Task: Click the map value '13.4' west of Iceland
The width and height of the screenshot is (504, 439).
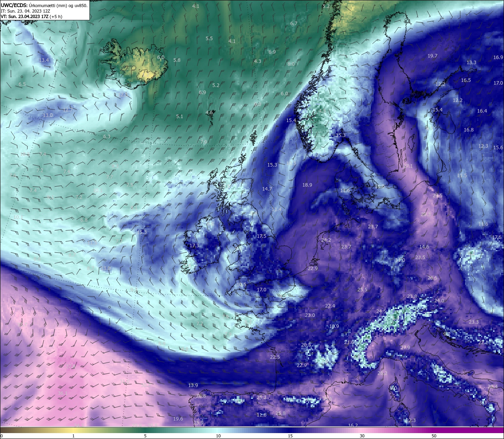Action: point(44,60)
